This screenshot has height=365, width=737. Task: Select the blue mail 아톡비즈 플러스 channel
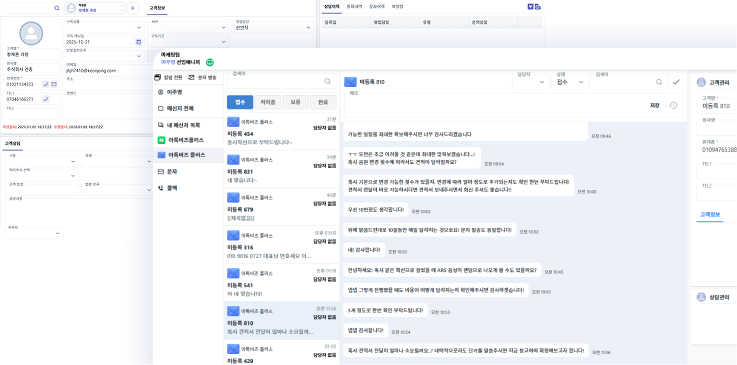(188, 155)
